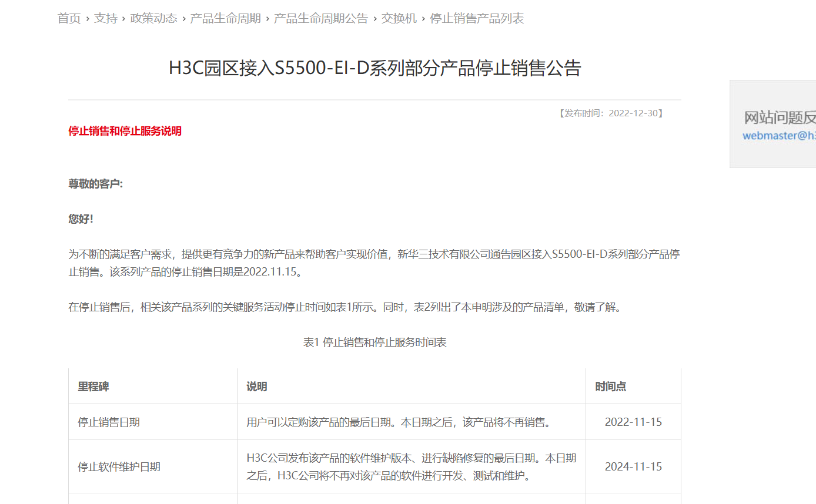
Task: Navigate to 产品生命周期 breadcrumb
Action: click(226, 18)
